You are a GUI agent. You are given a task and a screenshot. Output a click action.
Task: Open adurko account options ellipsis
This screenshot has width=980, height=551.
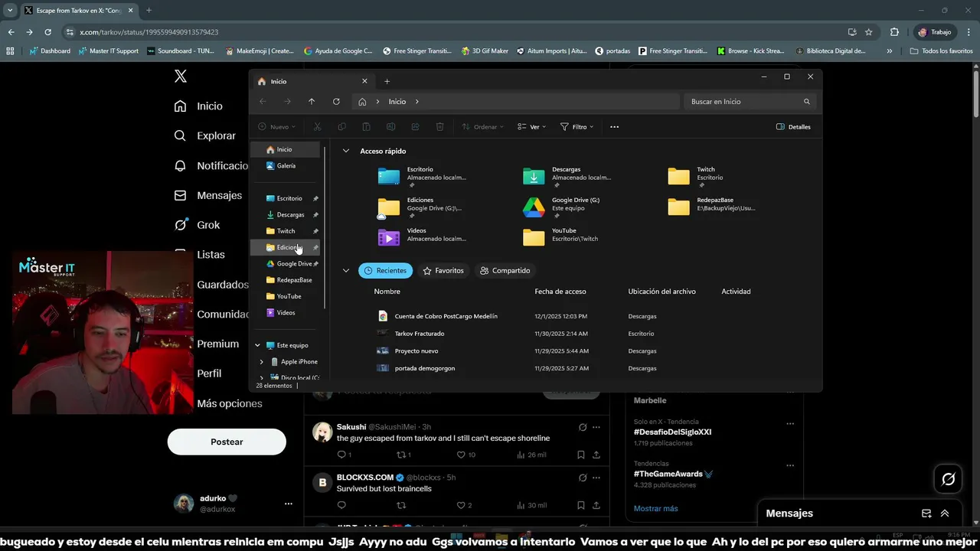(x=288, y=504)
